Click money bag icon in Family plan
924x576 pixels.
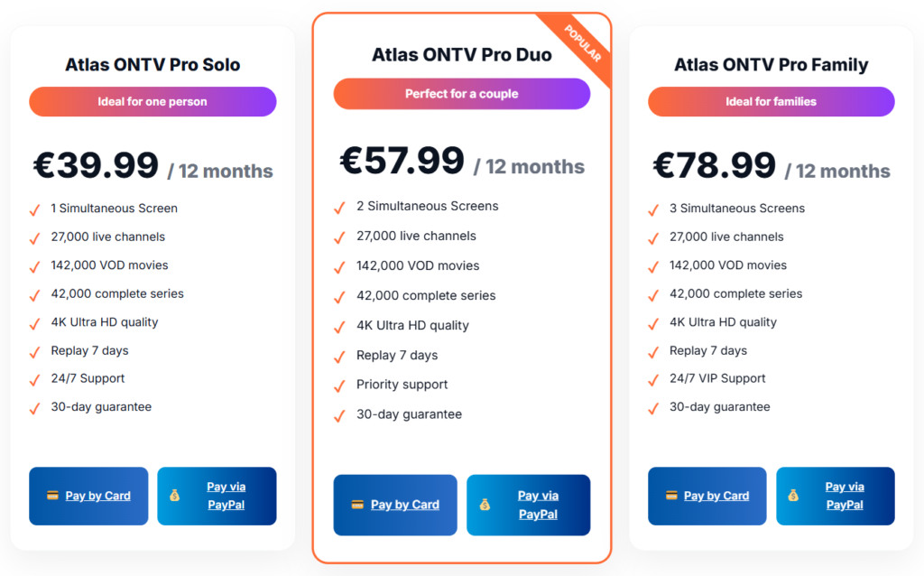[x=793, y=496]
